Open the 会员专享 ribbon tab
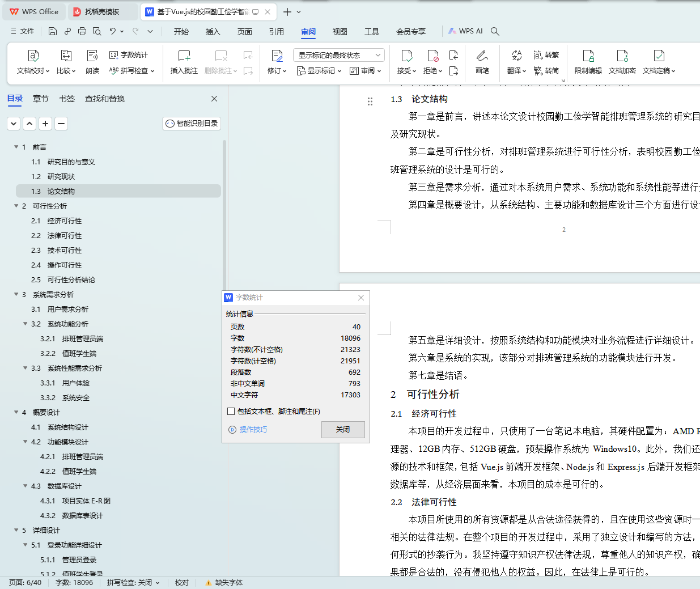 point(411,32)
